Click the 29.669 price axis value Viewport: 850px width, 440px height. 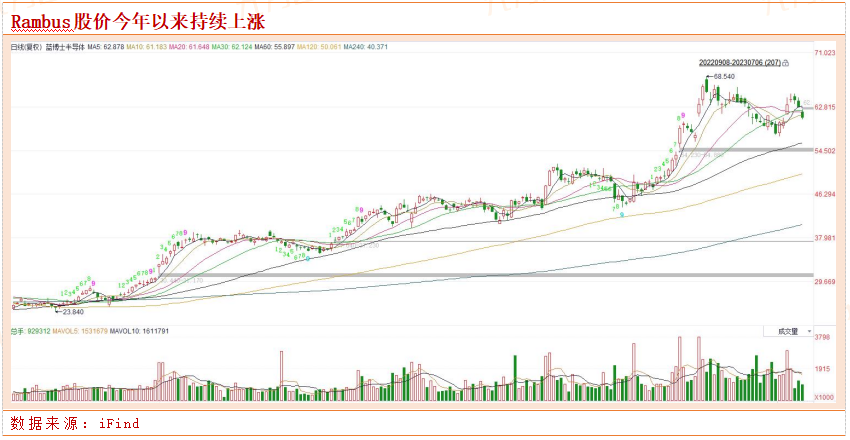click(826, 282)
